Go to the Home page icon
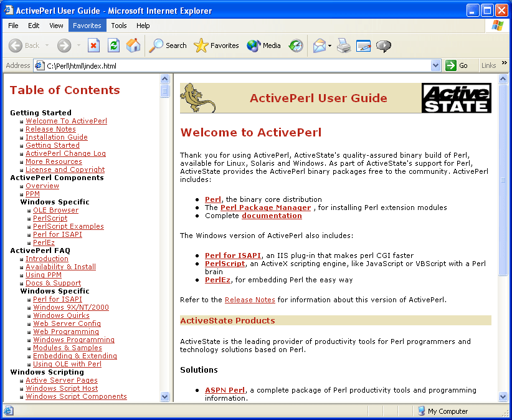Screen dimensions: 512x420 tap(133, 45)
